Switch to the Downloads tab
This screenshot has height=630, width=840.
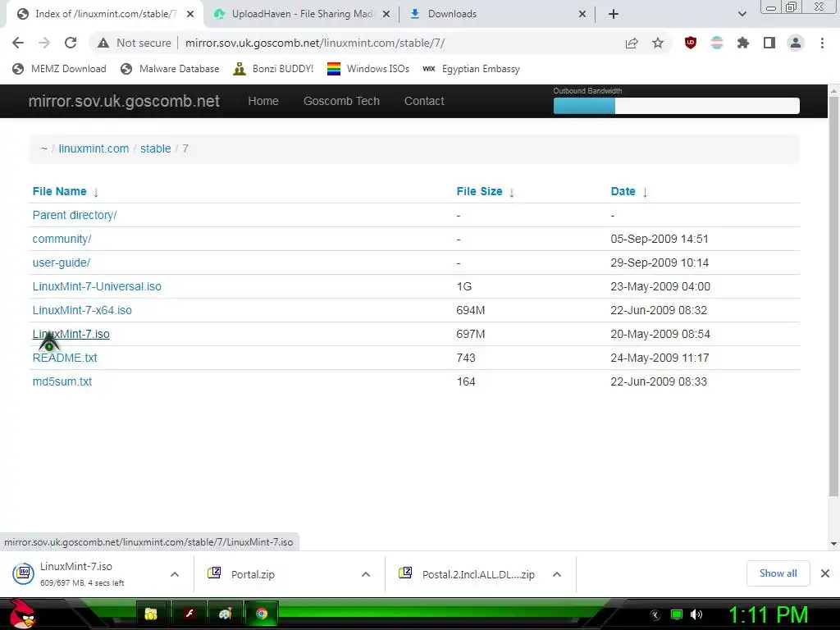point(495,14)
